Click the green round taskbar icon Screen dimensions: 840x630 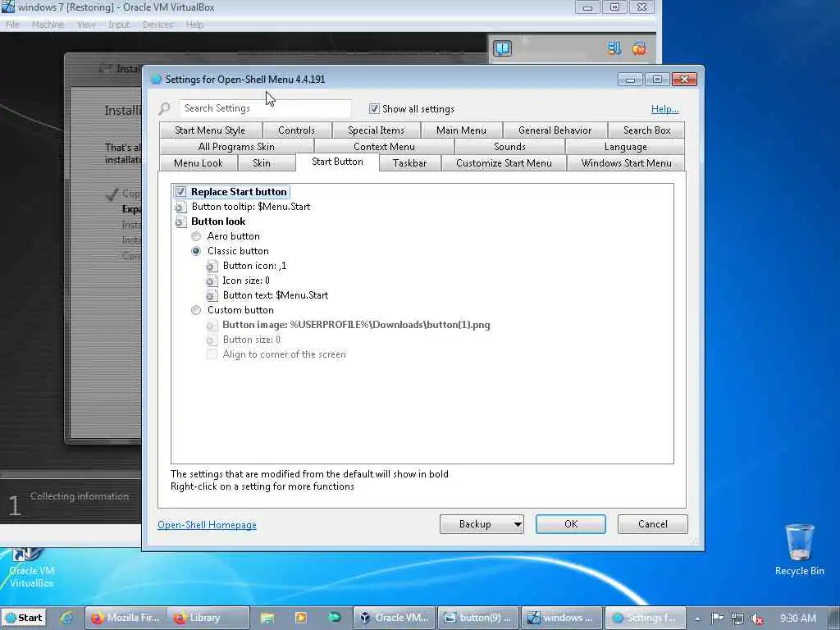click(335, 618)
